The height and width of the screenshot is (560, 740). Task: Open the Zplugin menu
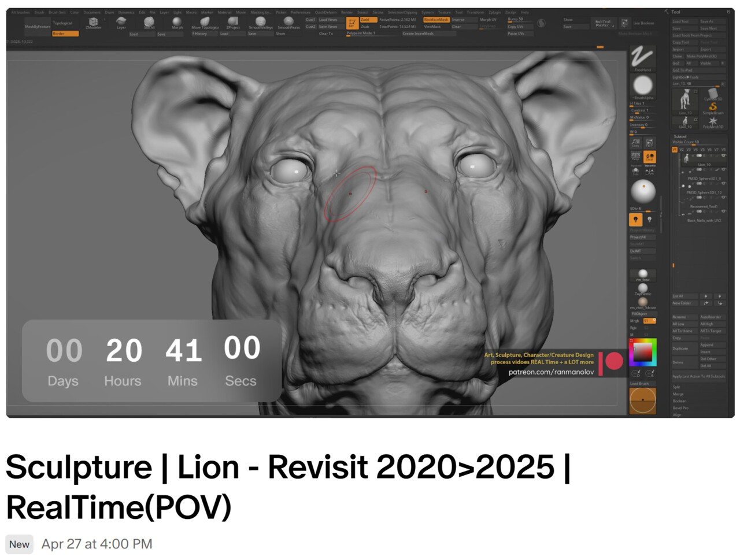point(495,12)
